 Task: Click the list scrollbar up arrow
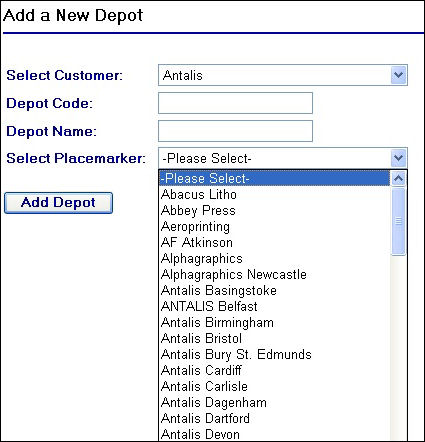pyautogui.click(x=398, y=178)
